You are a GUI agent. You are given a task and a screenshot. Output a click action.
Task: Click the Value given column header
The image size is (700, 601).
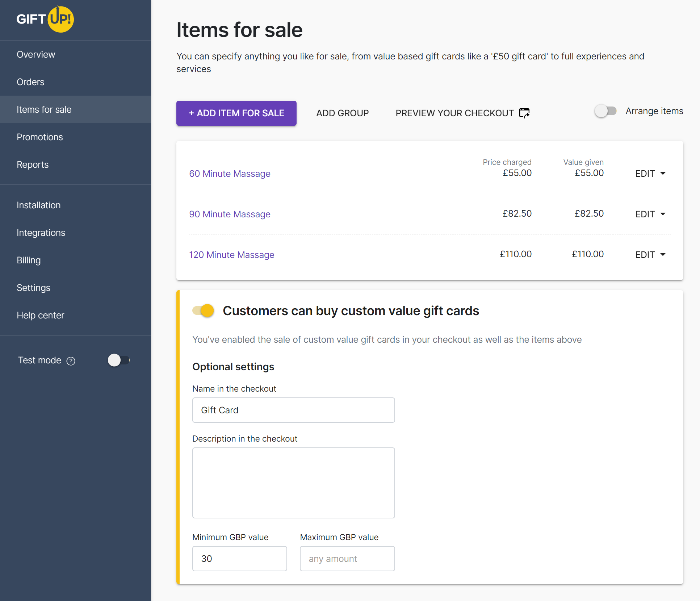click(583, 162)
